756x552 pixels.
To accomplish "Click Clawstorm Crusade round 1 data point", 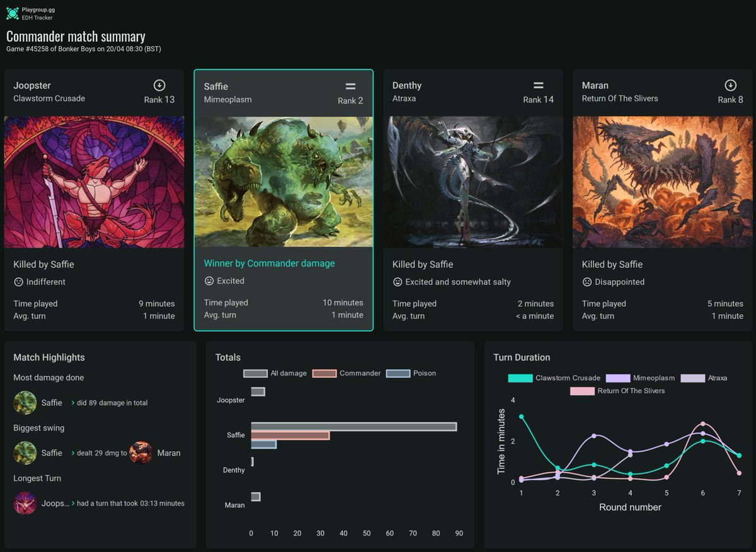I will (521, 417).
